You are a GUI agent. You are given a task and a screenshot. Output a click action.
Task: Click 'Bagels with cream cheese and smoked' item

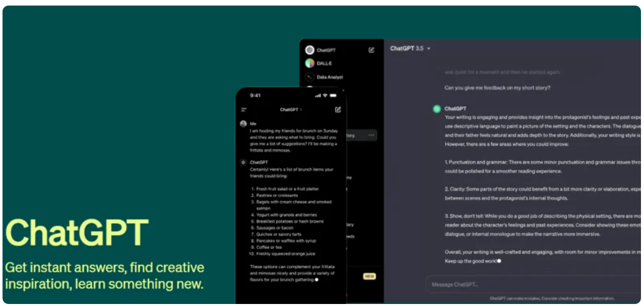click(294, 205)
